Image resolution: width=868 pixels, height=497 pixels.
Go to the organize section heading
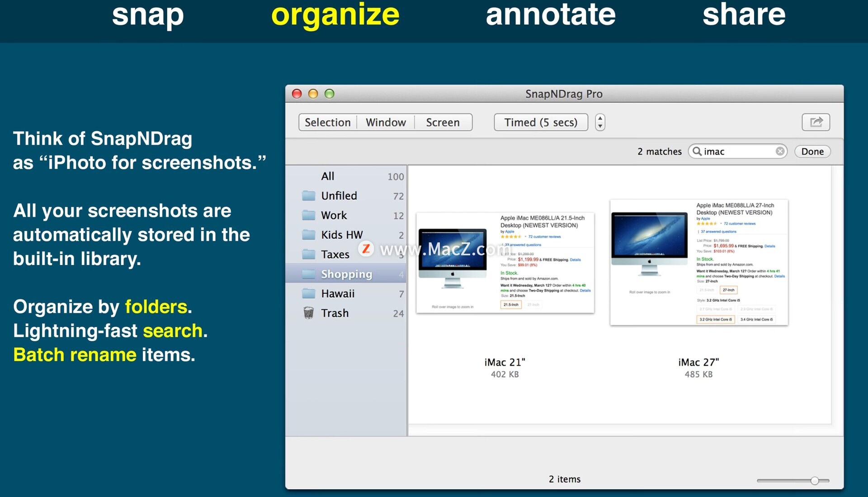point(335,14)
